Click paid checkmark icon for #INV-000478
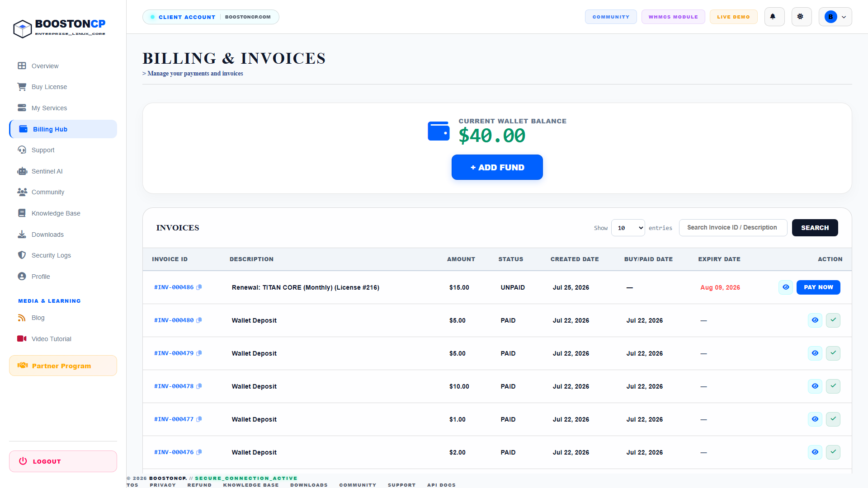 [x=833, y=386]
